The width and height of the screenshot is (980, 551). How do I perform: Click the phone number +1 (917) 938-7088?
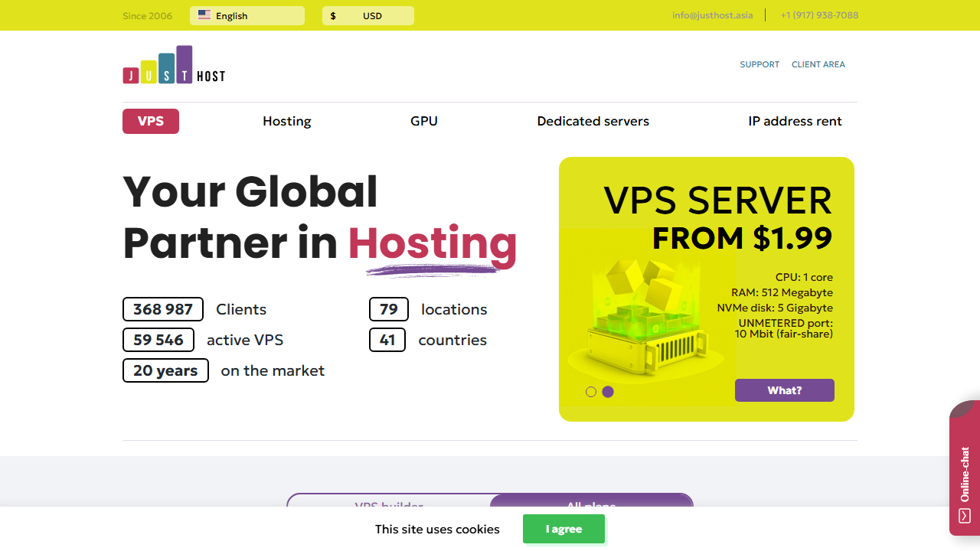coord(819,15)
